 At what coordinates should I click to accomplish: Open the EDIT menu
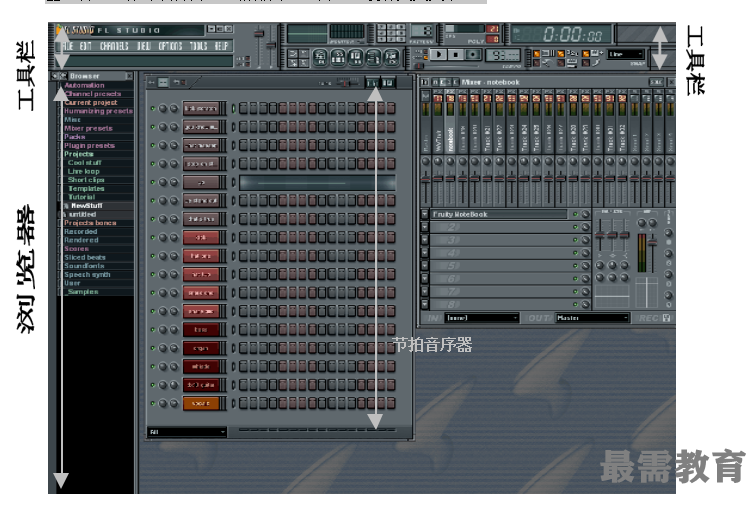85,46
